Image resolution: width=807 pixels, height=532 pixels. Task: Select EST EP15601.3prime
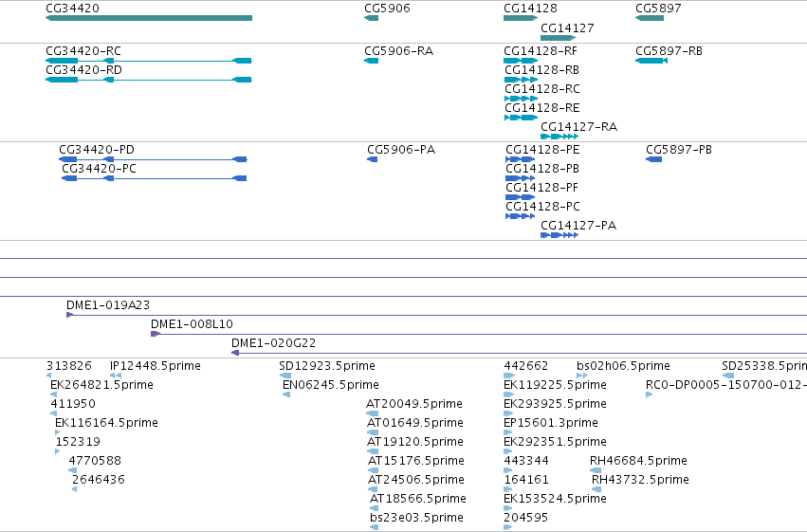pos(551,423)
